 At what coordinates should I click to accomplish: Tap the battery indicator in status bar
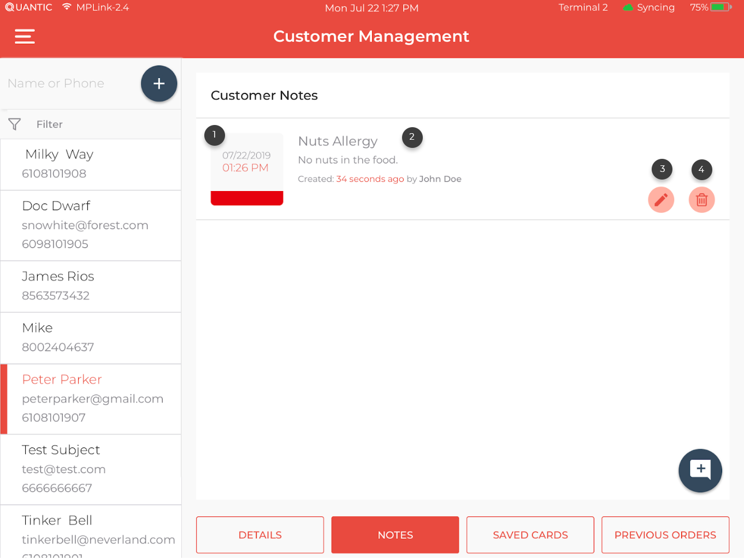coord(721,8)
